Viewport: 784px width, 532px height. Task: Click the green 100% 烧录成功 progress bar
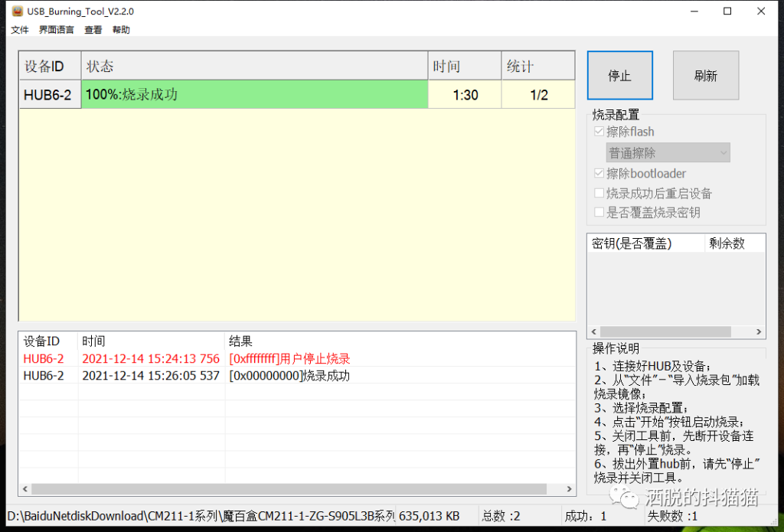tap(254, 95)
